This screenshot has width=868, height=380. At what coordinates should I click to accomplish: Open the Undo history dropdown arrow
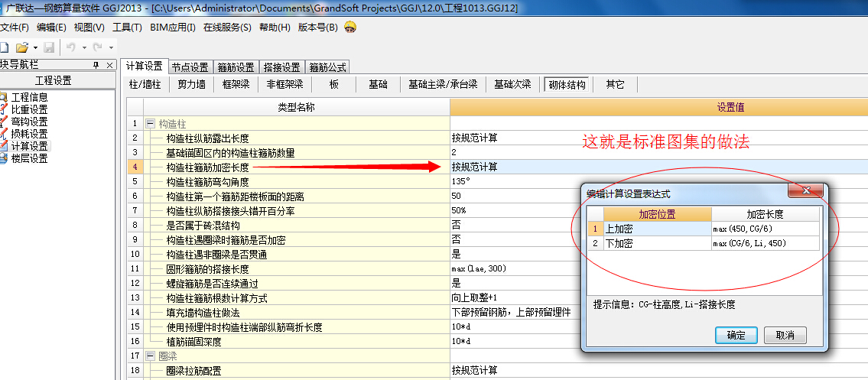[x=84, y=48]
